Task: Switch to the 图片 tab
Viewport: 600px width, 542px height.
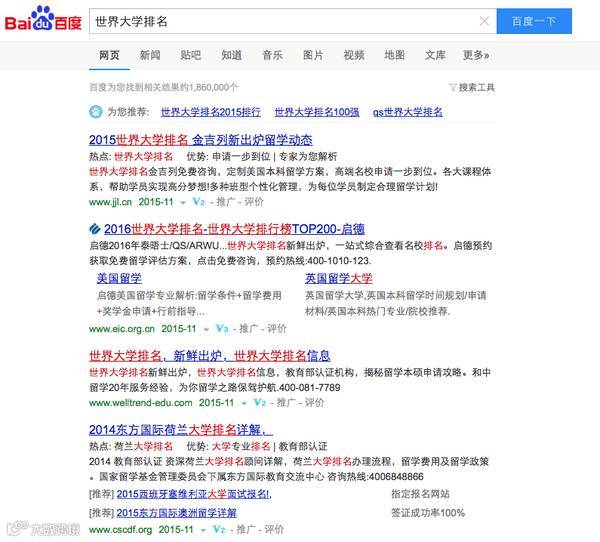Action: point(313,55)
